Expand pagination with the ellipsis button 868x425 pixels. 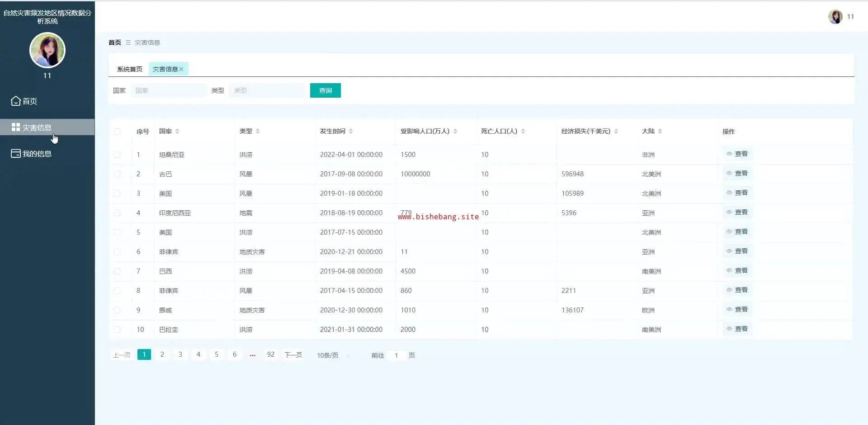pyautogui.click(x=253, y=355)
